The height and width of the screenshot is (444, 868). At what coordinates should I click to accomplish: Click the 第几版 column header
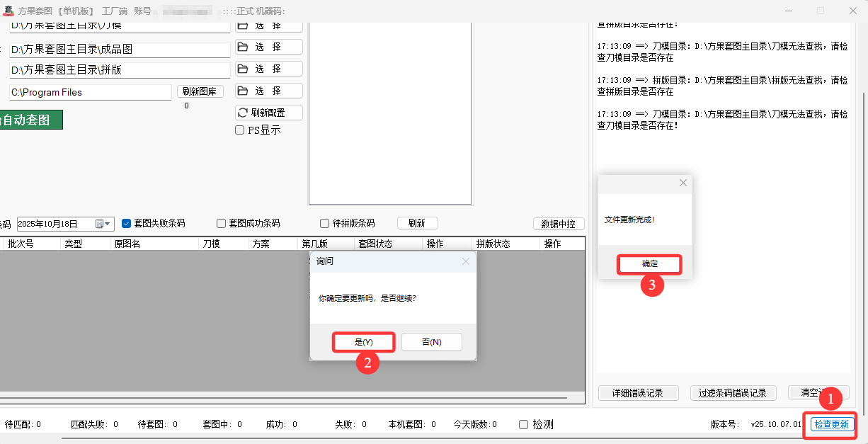coord(326,244)
